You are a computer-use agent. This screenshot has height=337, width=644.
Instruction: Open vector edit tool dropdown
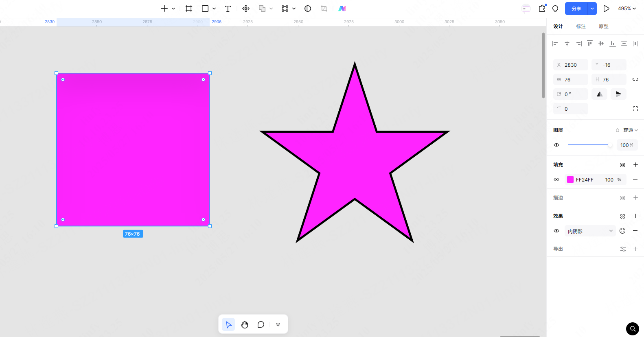pos(294,9)
